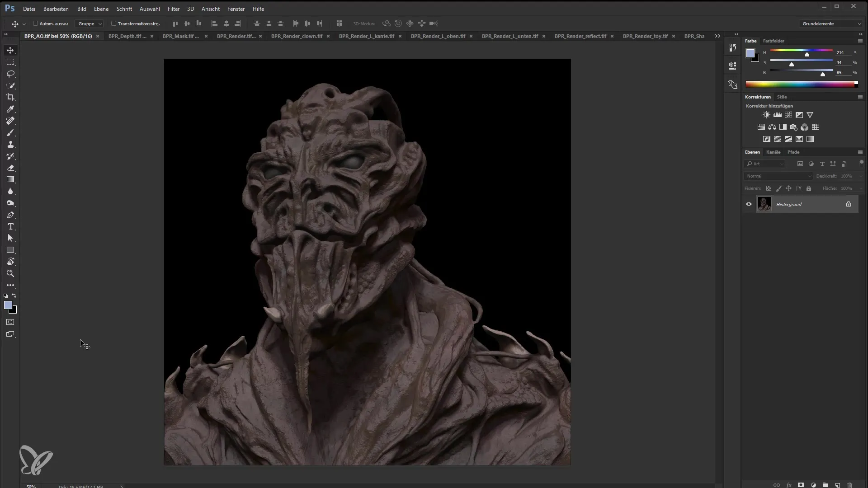This screenshot has width=868, height=488.
Task: Switch to Kanäle tab
Action: click(774, 152)
